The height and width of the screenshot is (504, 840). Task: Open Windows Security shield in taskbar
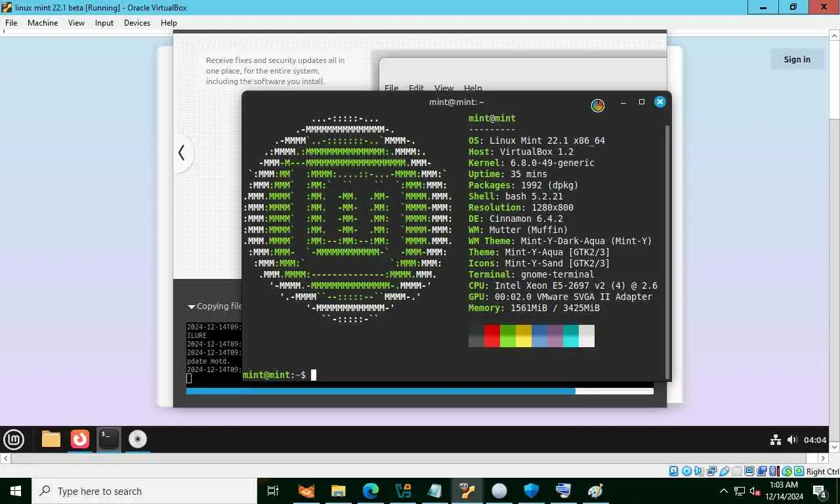point(532,491)
